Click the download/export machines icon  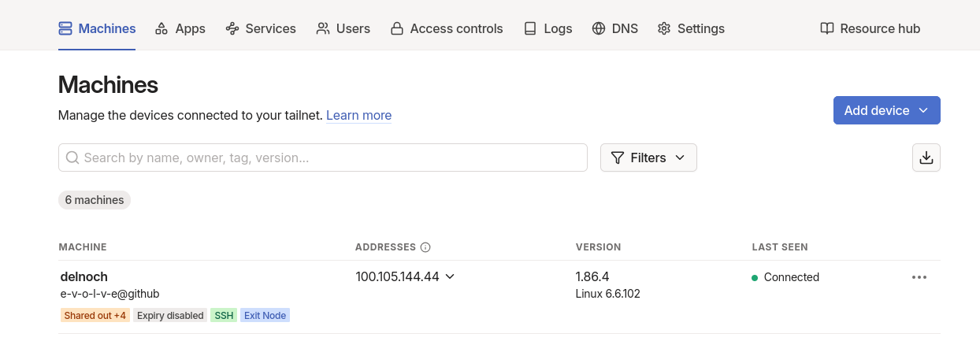926,158
